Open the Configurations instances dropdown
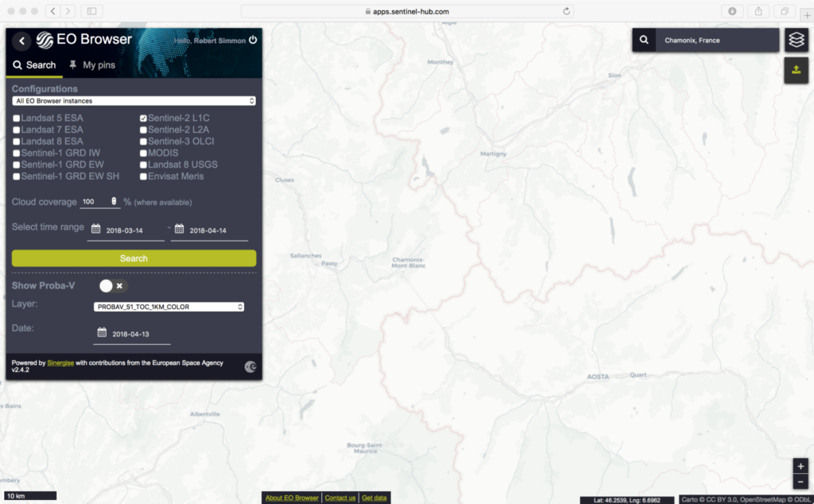This screenshot has height=504, width=814. click(134, 101)
